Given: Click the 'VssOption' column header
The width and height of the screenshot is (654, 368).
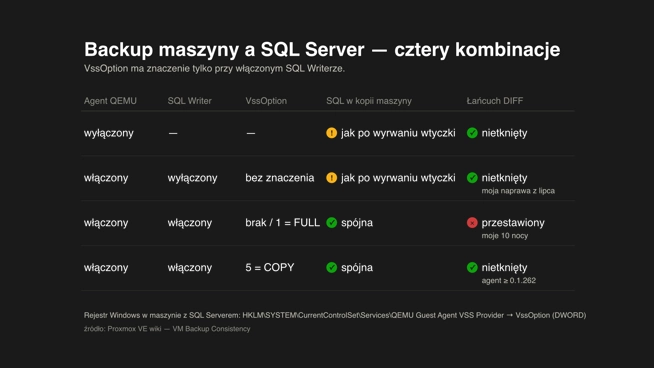Looking at the screenshot, I should point(266,101).
